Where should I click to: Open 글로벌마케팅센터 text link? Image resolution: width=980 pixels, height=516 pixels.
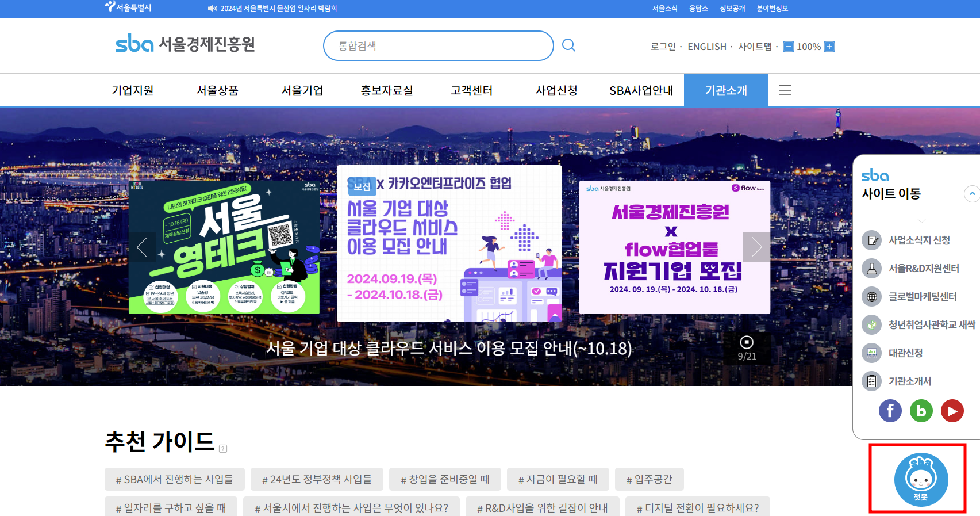923,296
